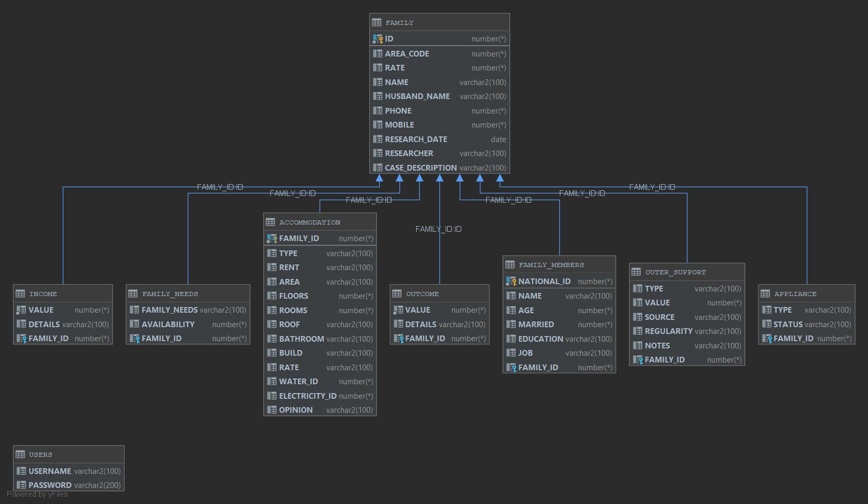The width and height of the screenshot is (868, 504).
Task: Click the foreign key icon in APPLIANCE FAMILY_ID
Action: coord(766,339)
